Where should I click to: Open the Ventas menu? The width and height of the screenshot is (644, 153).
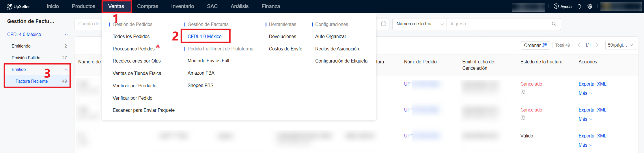(x=116, y=6)
